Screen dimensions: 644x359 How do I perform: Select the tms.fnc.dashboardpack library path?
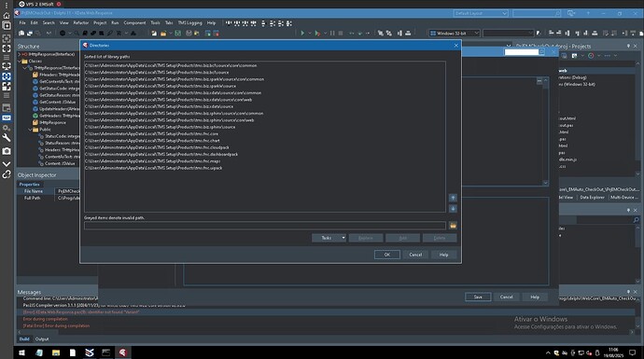coord(161,154)
